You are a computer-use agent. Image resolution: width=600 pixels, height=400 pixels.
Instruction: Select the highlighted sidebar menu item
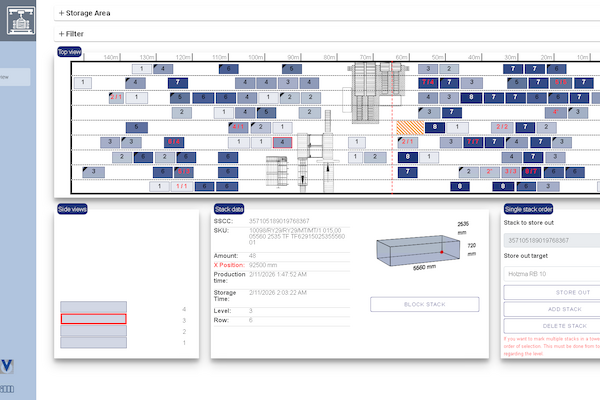click(x=16, y=77)
